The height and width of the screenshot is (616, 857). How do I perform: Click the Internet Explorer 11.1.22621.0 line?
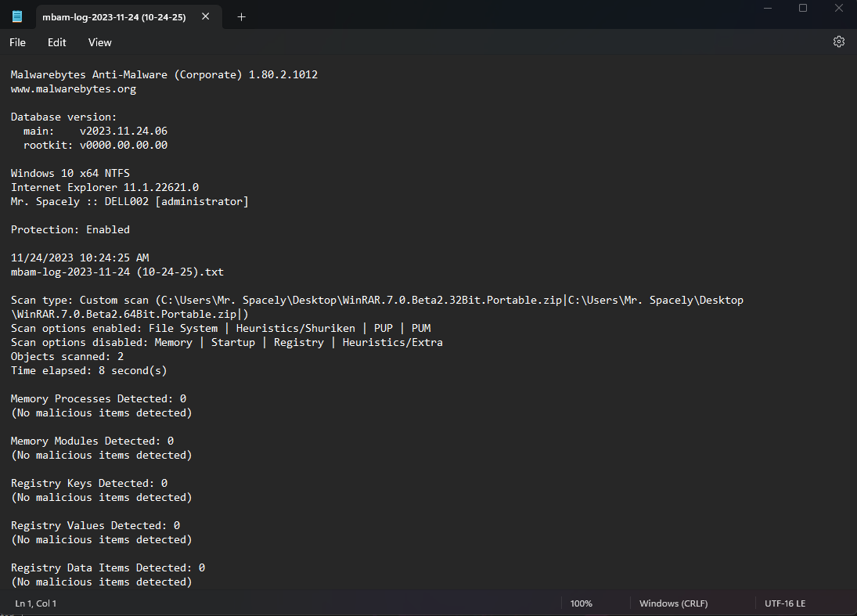click(104, 188)
